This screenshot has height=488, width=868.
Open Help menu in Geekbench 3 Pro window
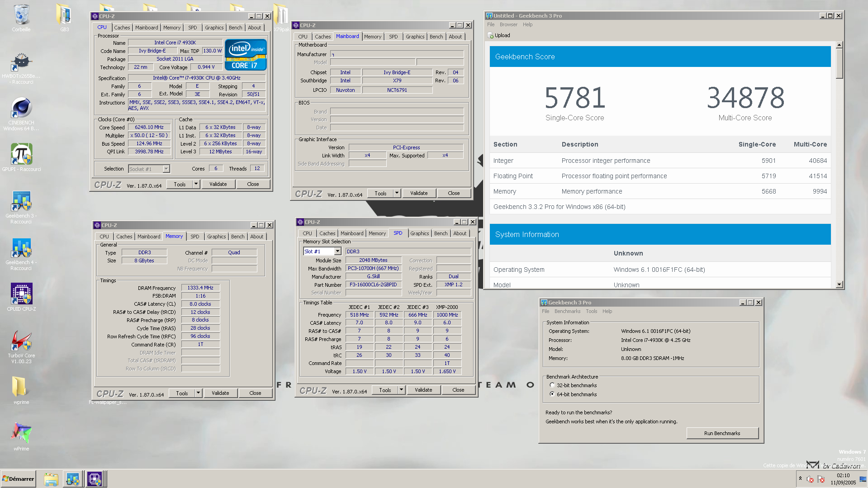607,312
